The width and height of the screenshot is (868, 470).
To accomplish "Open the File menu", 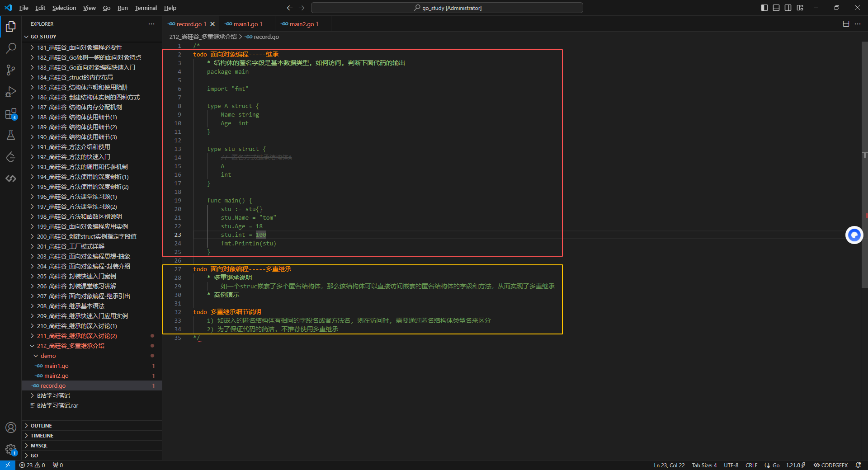I will pyautogui.click(x=24, y=8).
